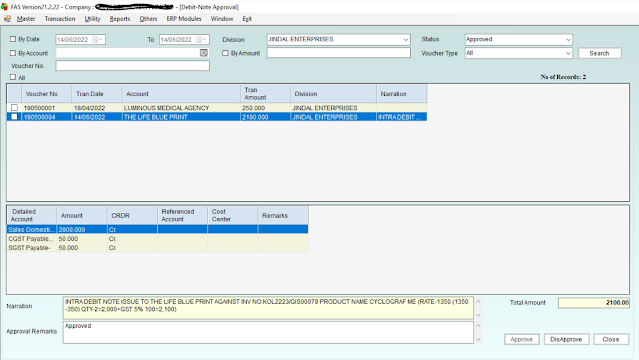The height and width of the screenshot is (360, 639).
Task: Click the Tran Date column header
Action: click(97, 94)
